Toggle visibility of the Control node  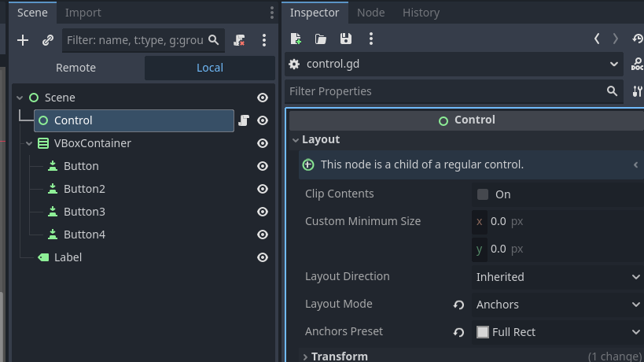[x=263, y=120]
